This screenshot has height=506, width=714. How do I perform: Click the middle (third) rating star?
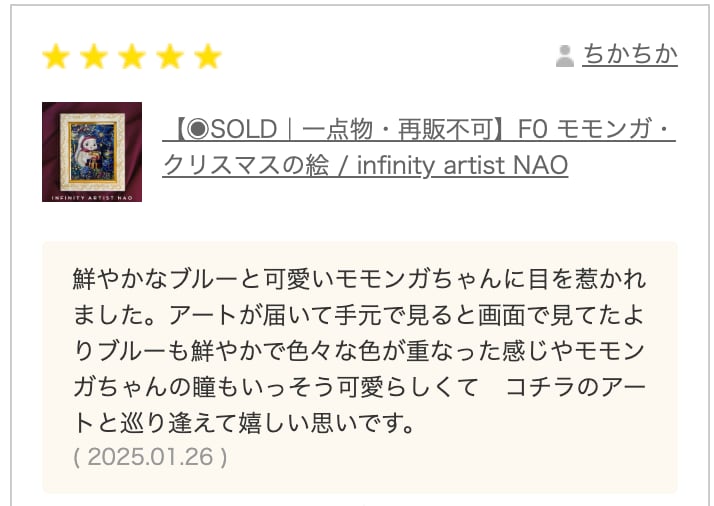point(132,57)
